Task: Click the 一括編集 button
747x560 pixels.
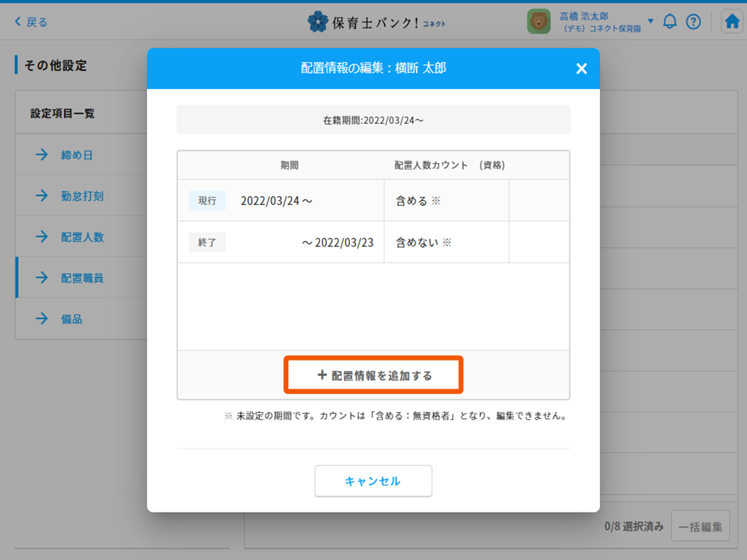Action: tap(700, 526)
